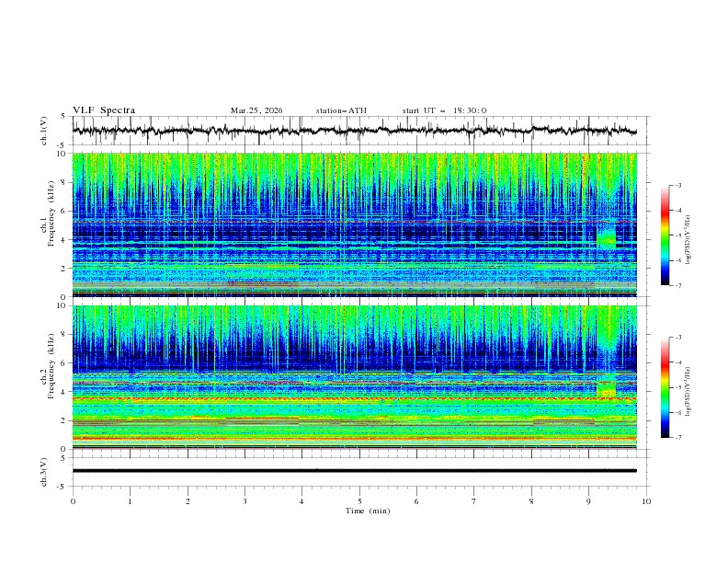Click the ch.3 flat voltage trace

tap(354, 471)
